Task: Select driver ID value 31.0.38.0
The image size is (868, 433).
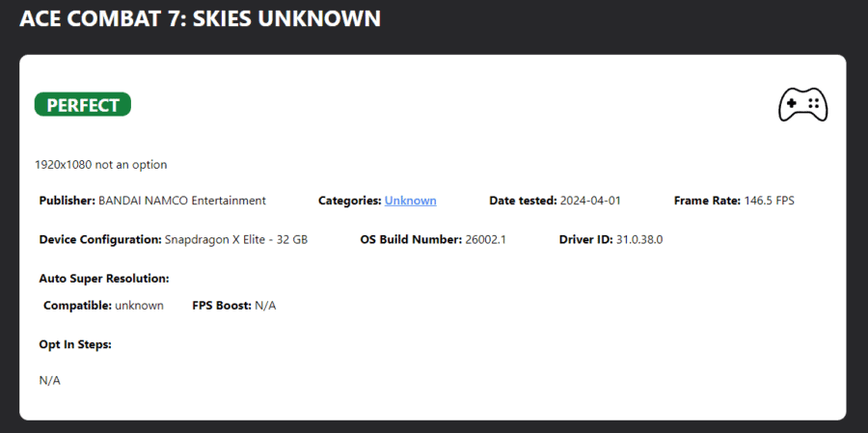Action: (639, 240)
